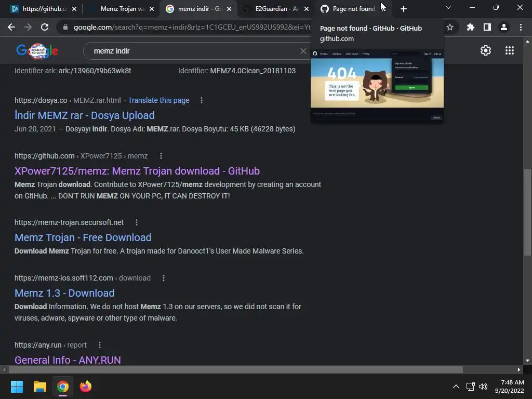Click the scroll up arrow

527,42
